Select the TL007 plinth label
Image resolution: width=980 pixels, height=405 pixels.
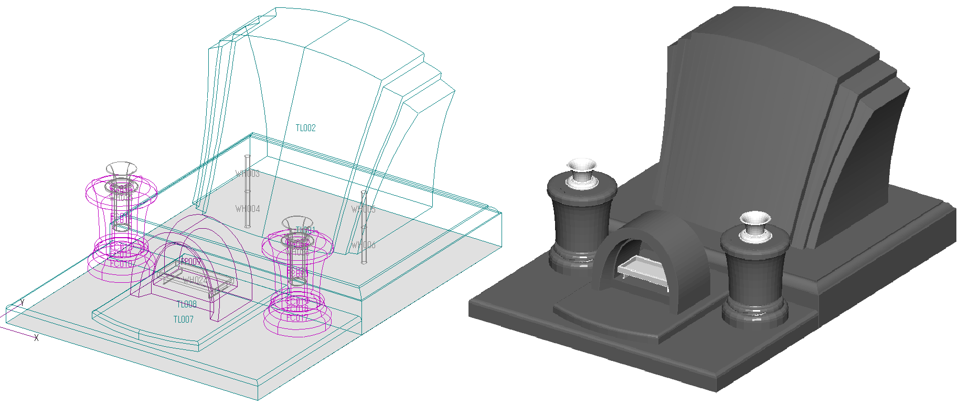pyautogui.click(x=183, y=319)
